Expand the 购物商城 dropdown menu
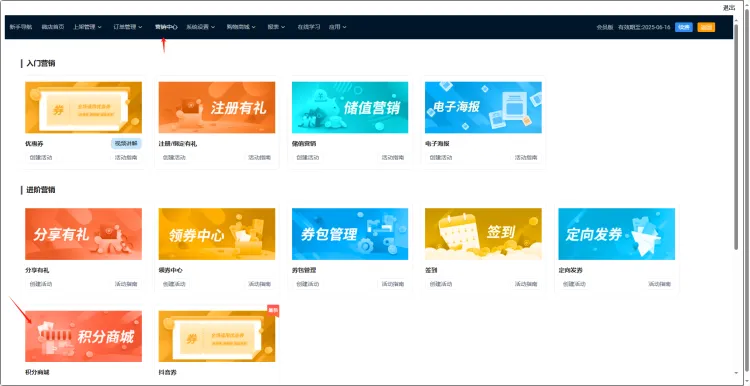This screenshot has width=750, height=386. 241,27
